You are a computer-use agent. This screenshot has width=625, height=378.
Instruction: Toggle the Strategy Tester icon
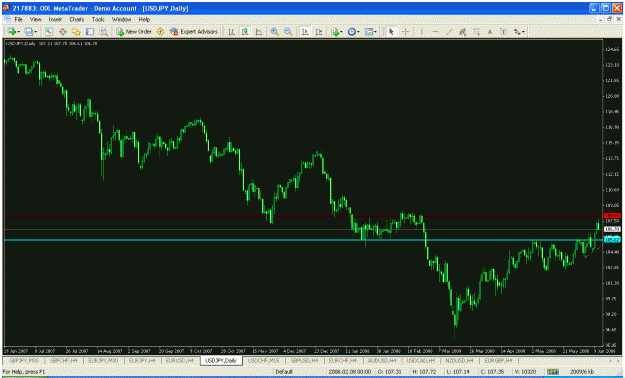click(x=104, y=32)
